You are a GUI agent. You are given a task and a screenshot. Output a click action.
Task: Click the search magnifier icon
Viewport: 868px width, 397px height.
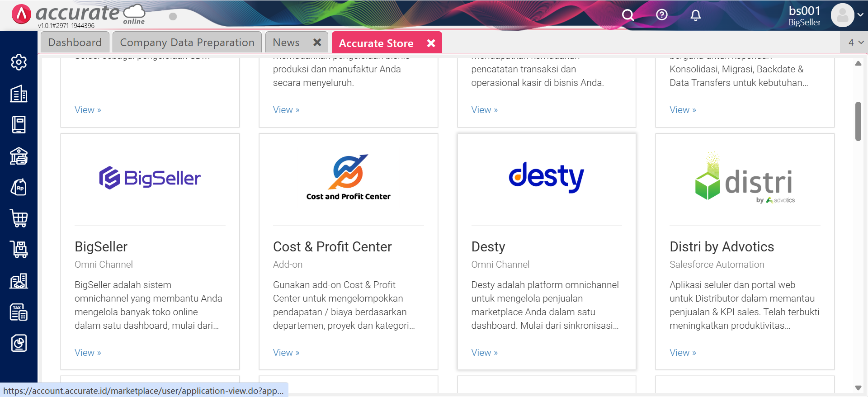click(x=627, y=15)
